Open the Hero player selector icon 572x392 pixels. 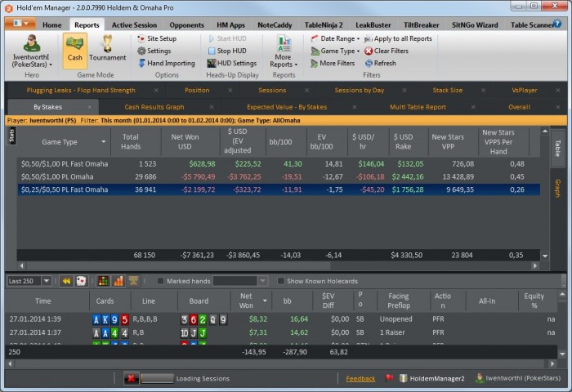tap(31, 44)
